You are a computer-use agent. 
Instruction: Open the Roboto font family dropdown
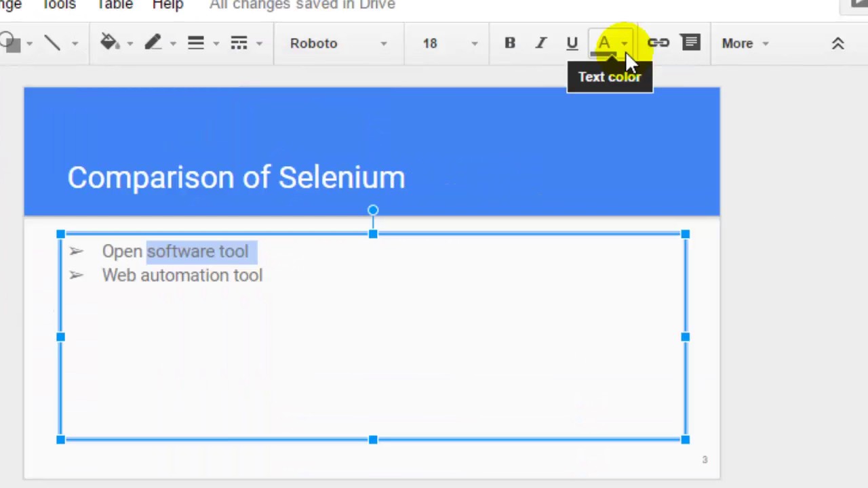click(332, 43)
